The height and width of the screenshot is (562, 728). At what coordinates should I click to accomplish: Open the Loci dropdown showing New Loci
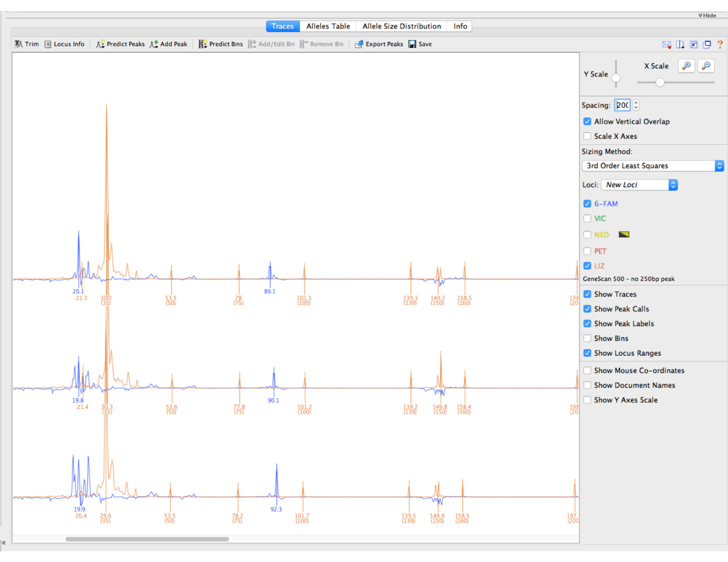(639, 185)
